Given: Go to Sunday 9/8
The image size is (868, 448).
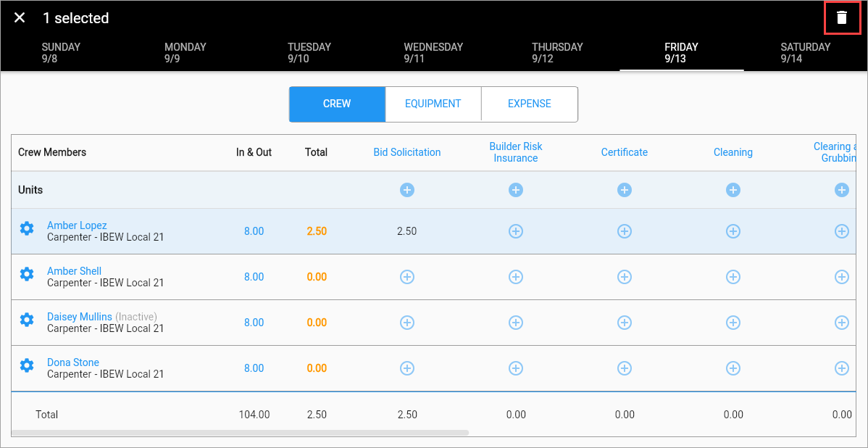Looking at the screenshot, I should coord(61,53).
